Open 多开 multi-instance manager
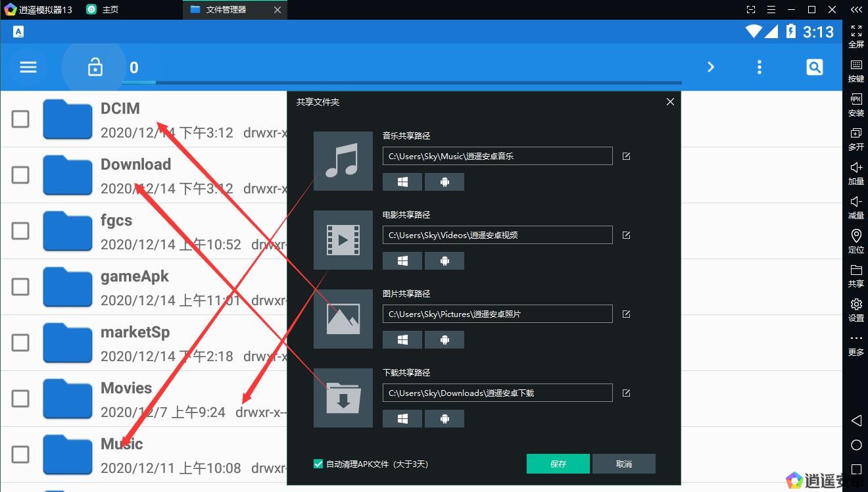This screenshot has height=492, width=868. [x=856, y=138]
